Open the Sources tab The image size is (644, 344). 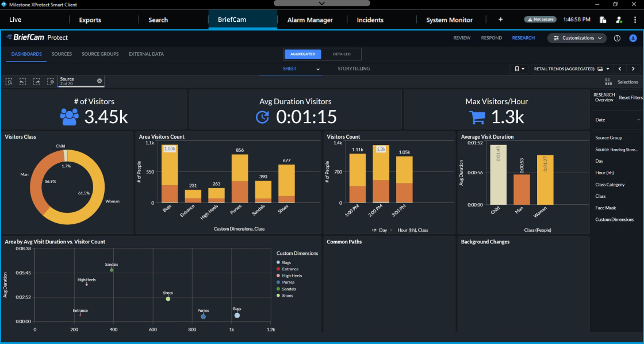coord(62,54)
